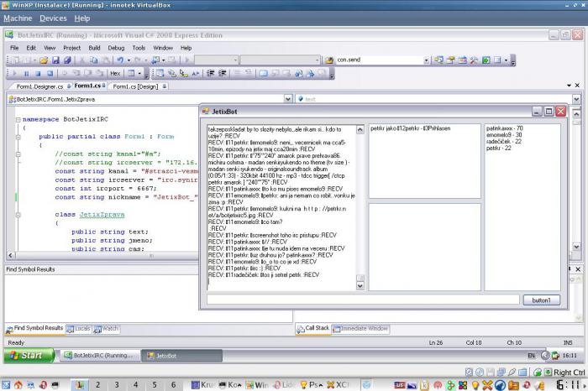Open the Edit menu

point(31,48)
